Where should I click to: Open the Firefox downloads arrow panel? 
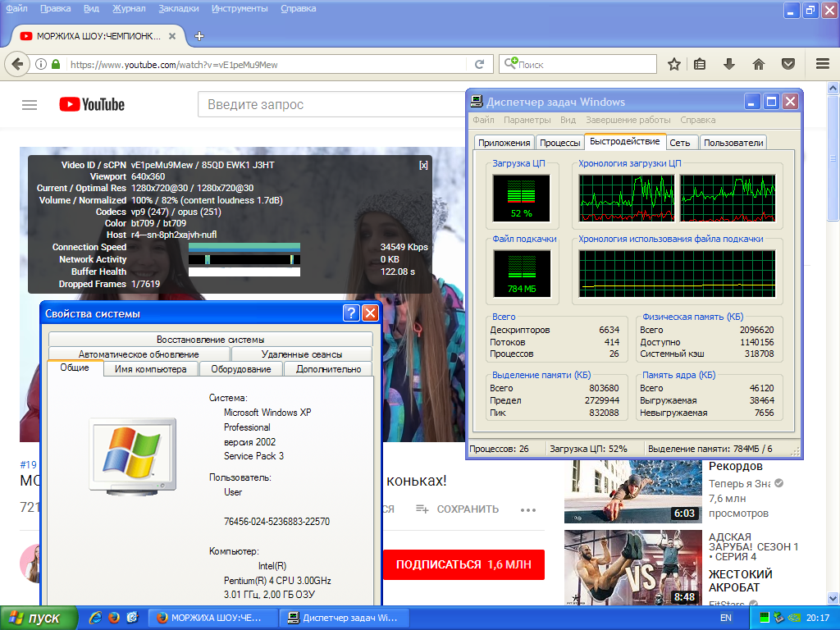point(728,64)
